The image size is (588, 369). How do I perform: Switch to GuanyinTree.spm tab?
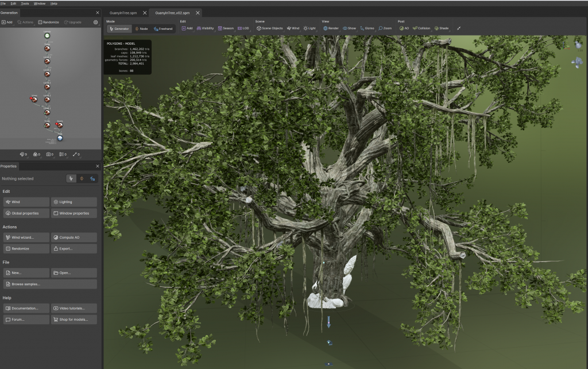[x=123, y=13]
